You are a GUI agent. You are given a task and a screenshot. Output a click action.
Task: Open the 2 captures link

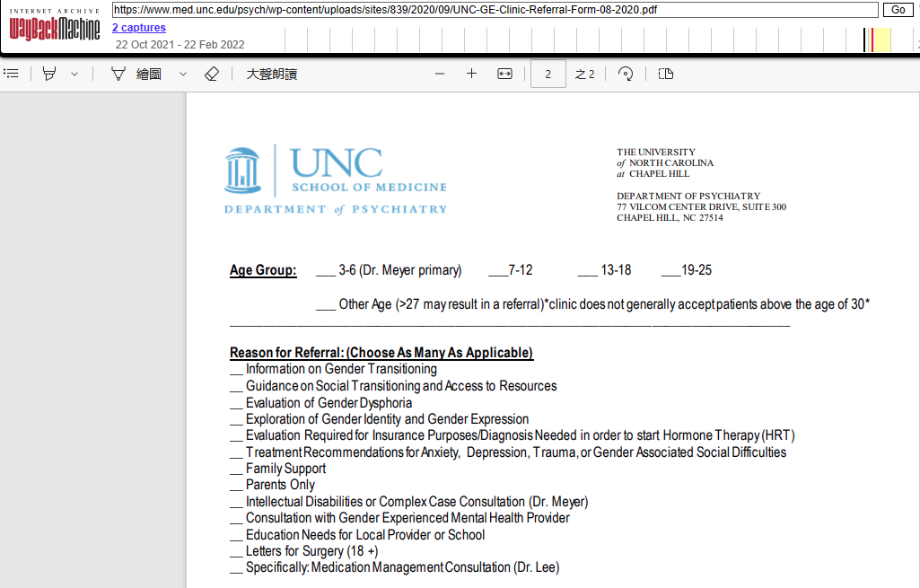[x=139, y=28]
